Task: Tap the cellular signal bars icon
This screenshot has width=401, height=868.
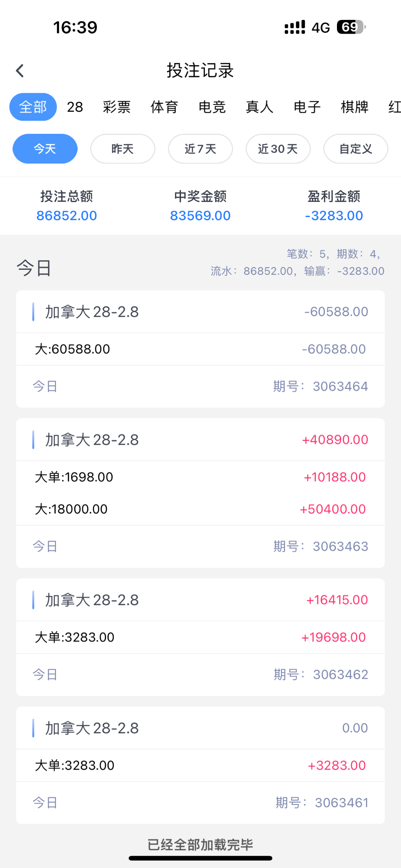Action: click(295, 27)
